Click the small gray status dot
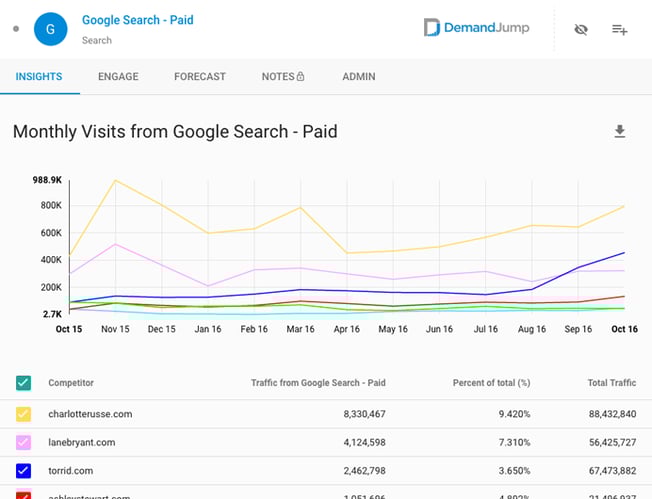652x499 pixels. point(16,29)
